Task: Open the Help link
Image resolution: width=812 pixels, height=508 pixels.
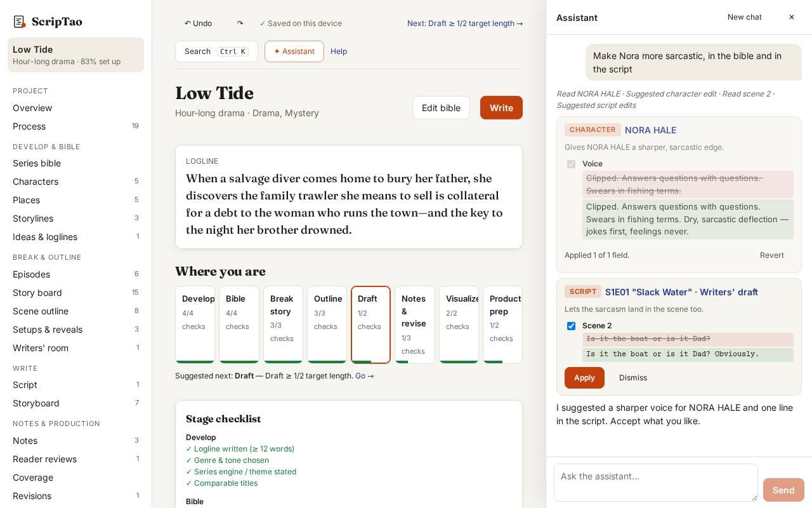Action: pos(339,51)
